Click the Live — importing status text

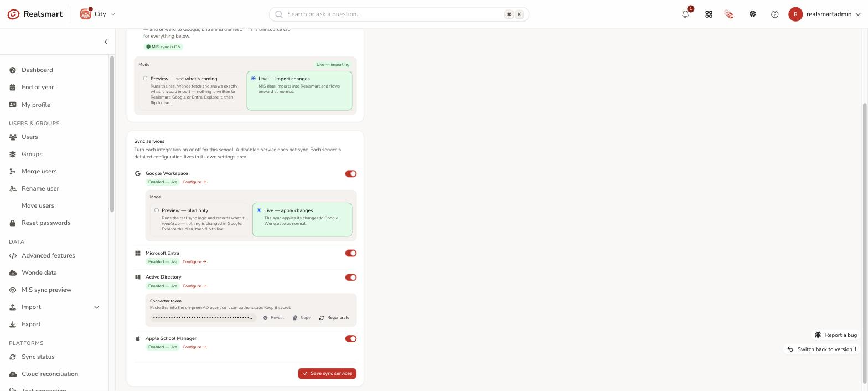coord(333,64)
